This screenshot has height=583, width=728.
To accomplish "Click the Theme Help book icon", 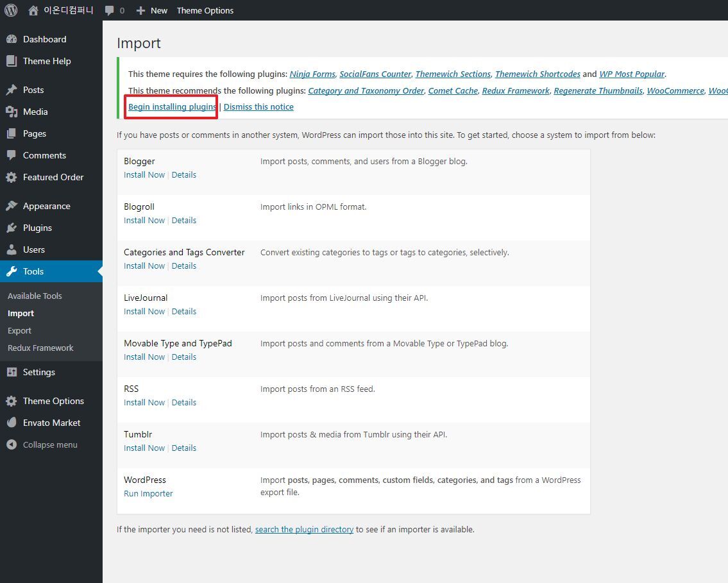I will [12, 62].
